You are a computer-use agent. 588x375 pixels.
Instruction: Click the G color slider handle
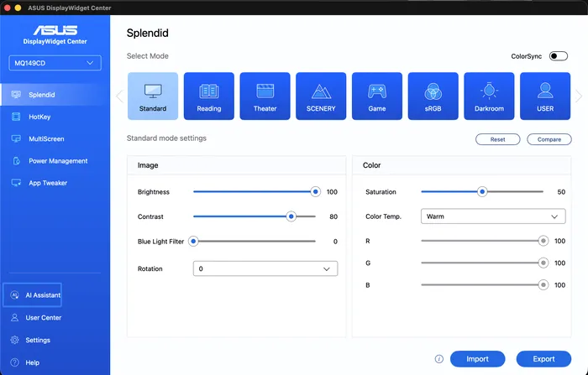pyautogui.click(x=543, y=263)
